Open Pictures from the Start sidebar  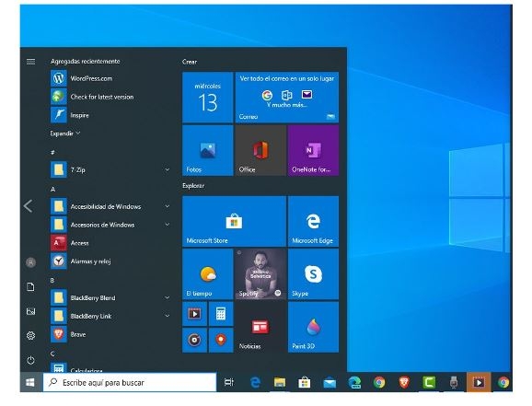(31, 311)
